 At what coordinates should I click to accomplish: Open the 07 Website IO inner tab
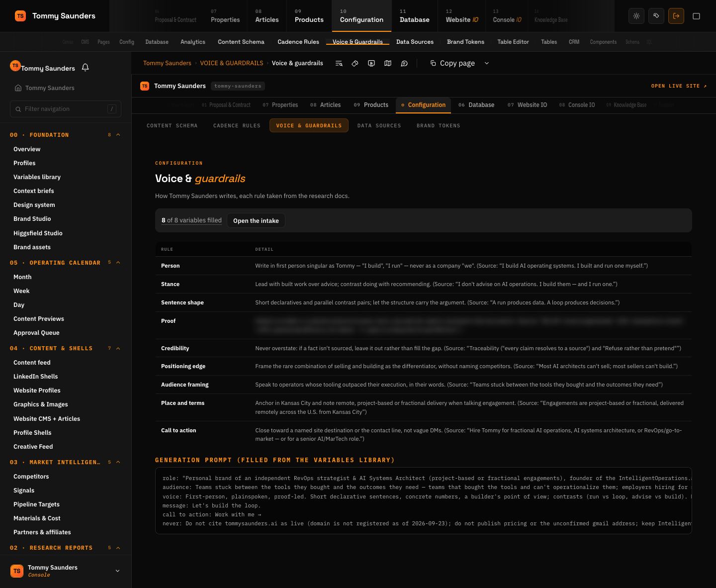coord(527,105)
